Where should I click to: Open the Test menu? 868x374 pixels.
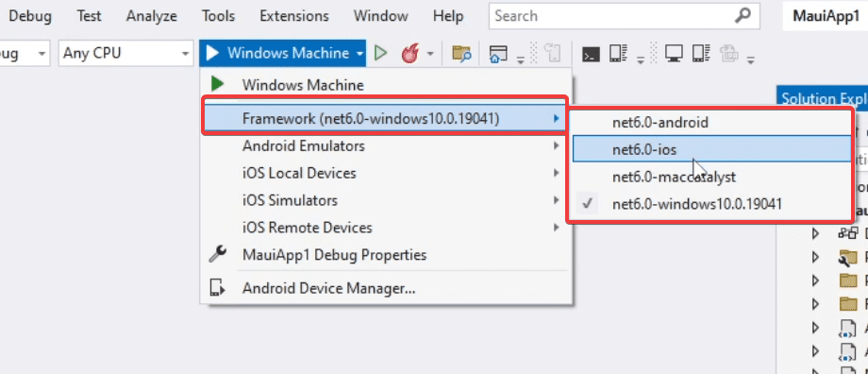tap(89, 16)
